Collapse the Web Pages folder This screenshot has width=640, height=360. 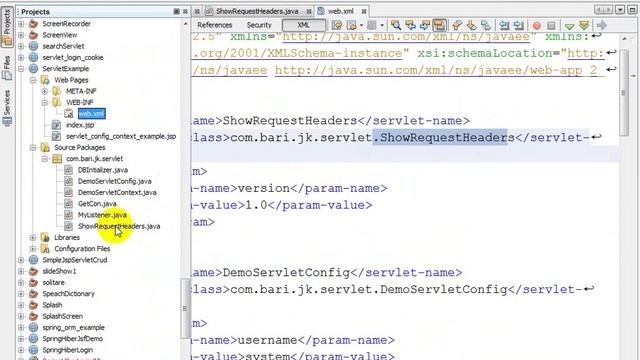tap(33, 80)
